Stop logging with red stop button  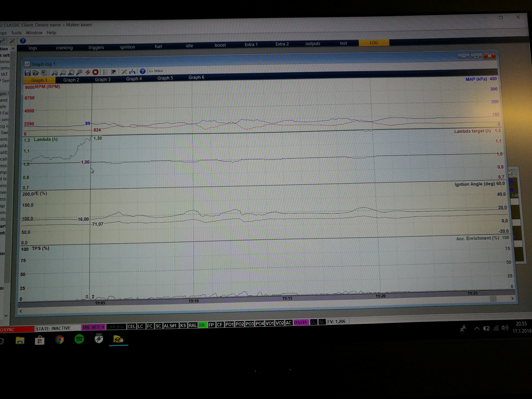coord(95,72)
